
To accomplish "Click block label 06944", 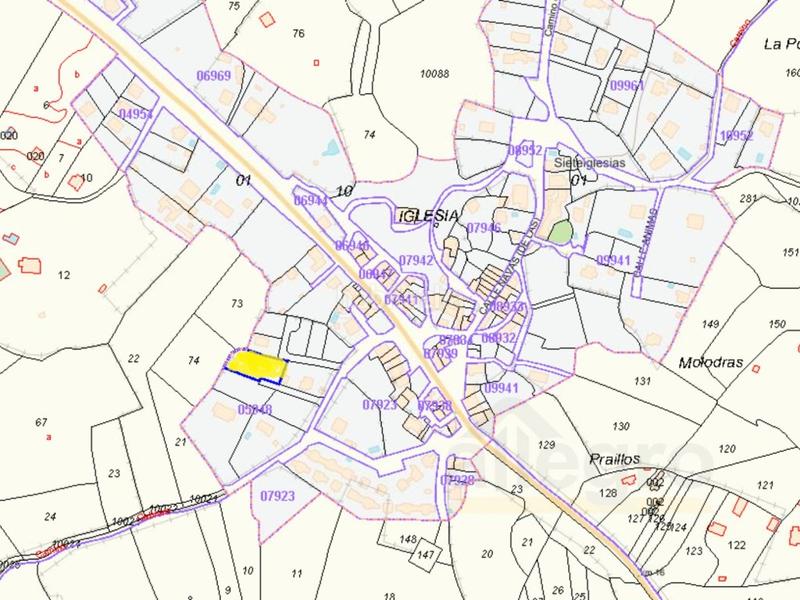I will coord(310,201).
